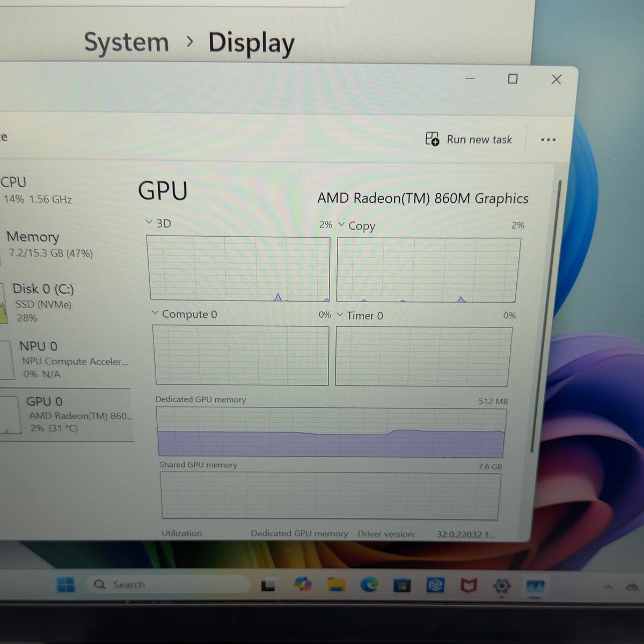
Task: Open the 3D engine graph dropdown
Action: pyautogui.click(x=149, y=222)
